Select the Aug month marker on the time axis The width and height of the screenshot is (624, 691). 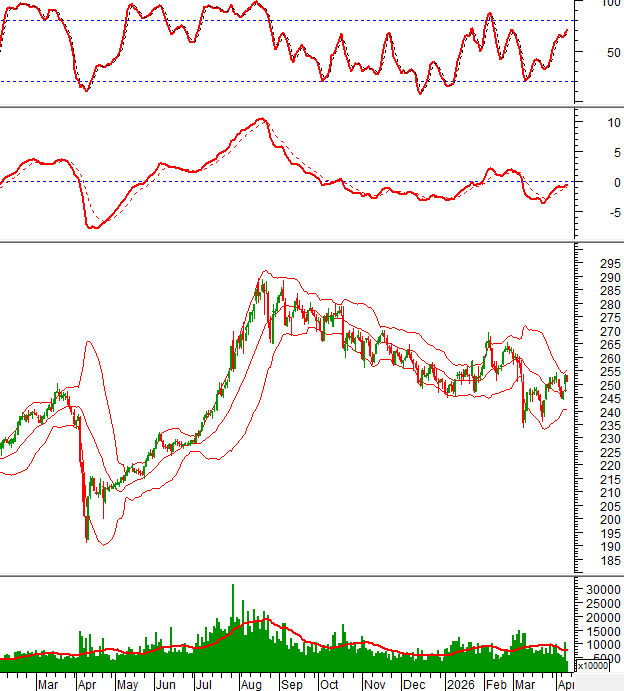[x=250, y=685]
